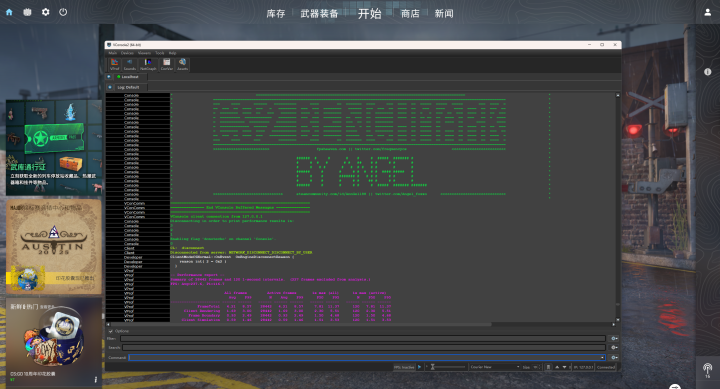Open the ConVar list tool

(167, 64)
